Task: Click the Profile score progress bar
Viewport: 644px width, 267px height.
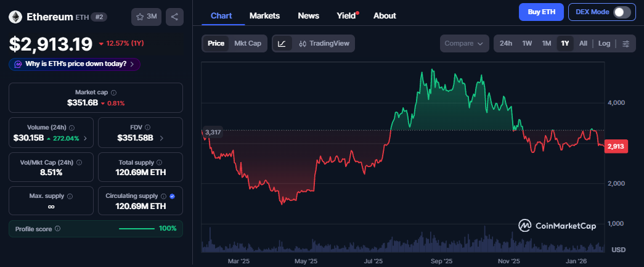Action: [x=136, y=229]
